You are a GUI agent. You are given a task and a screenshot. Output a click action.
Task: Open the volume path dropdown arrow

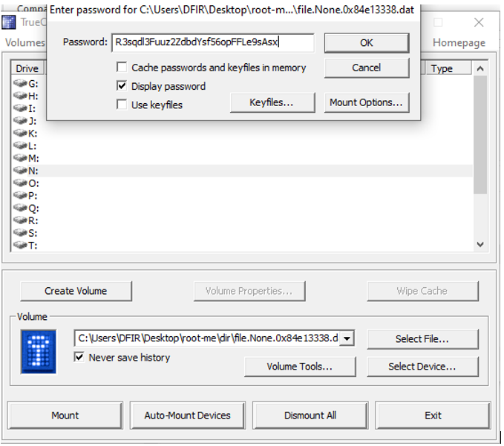pos(347,338)
